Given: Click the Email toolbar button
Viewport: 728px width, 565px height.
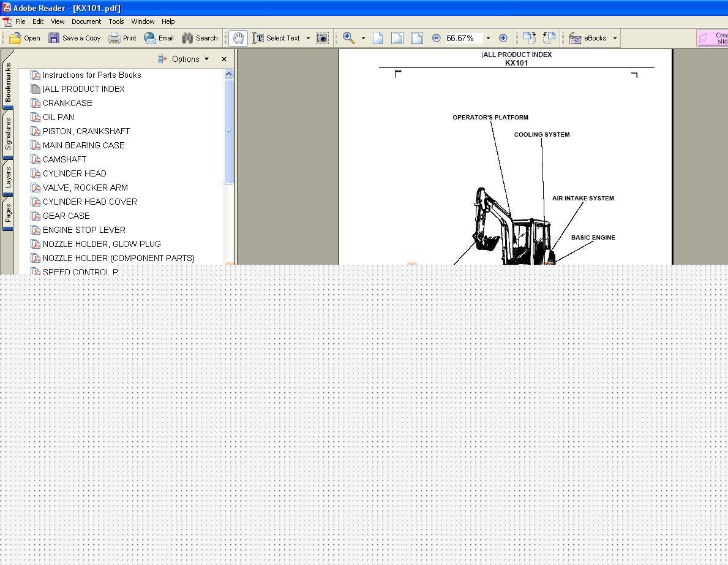Looking at the screenshot, I should [x=159, y=38].
